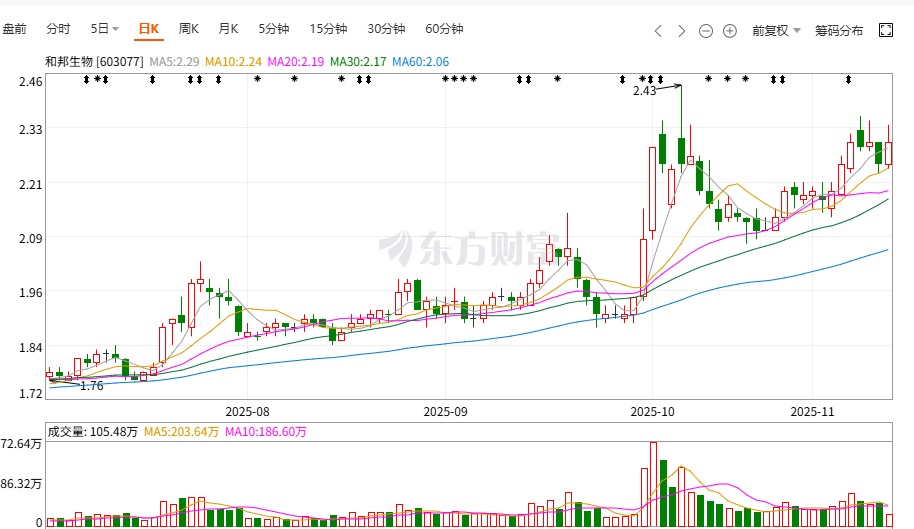The image size is (914, 529).
Task: Click the 2.33 price axis label
Action: [x=30, y=129]
